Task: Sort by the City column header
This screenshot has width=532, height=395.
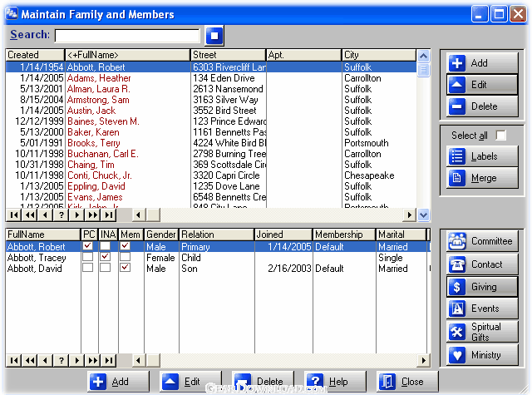Action: [379, 55]
